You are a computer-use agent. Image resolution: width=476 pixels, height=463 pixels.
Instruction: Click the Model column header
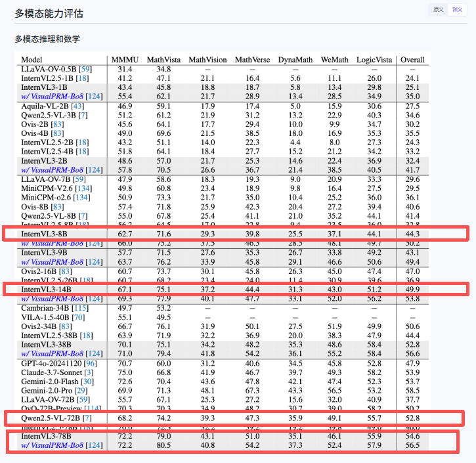(x=32, y=60)
